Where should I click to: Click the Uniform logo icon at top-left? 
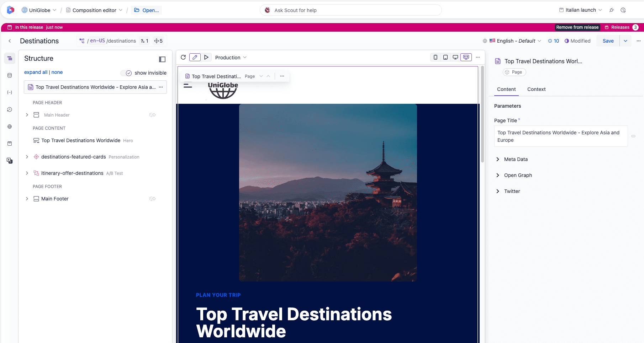click(x=11, y=10)
